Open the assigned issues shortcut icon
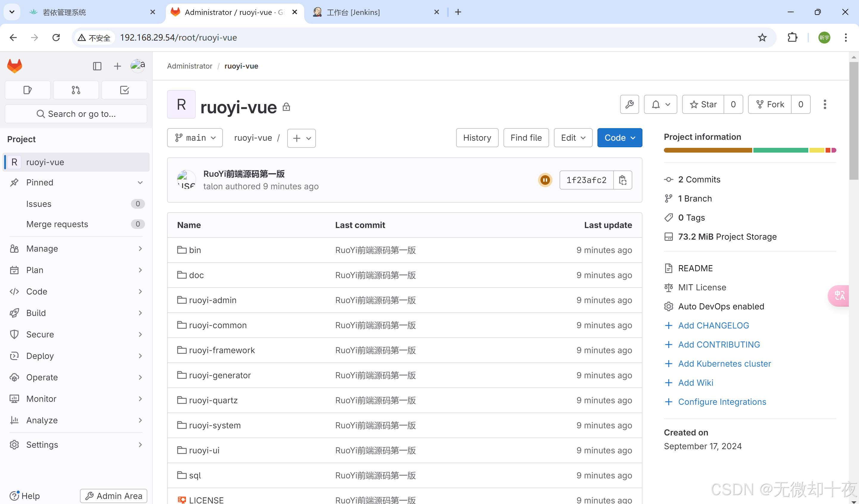 pos(28,90)
